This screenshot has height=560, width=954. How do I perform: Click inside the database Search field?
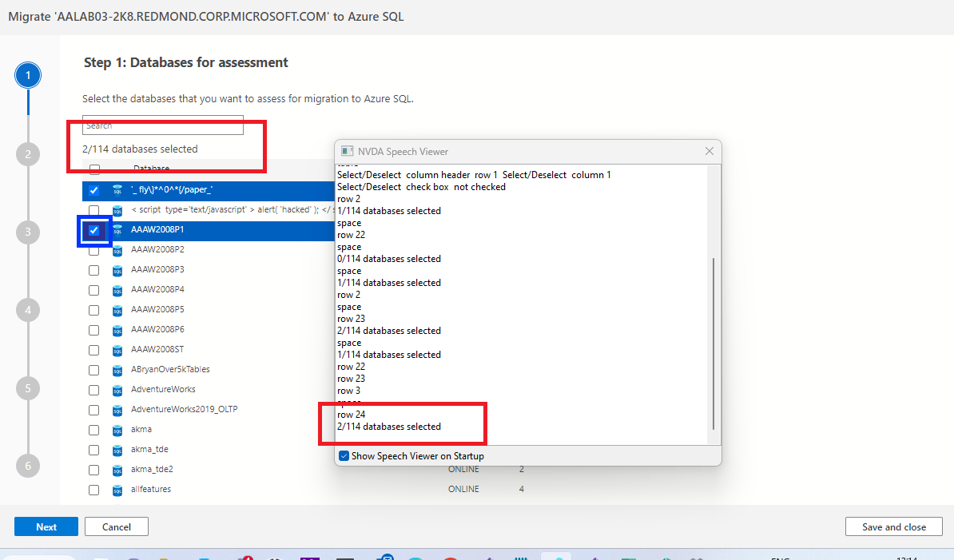(162, 125)
